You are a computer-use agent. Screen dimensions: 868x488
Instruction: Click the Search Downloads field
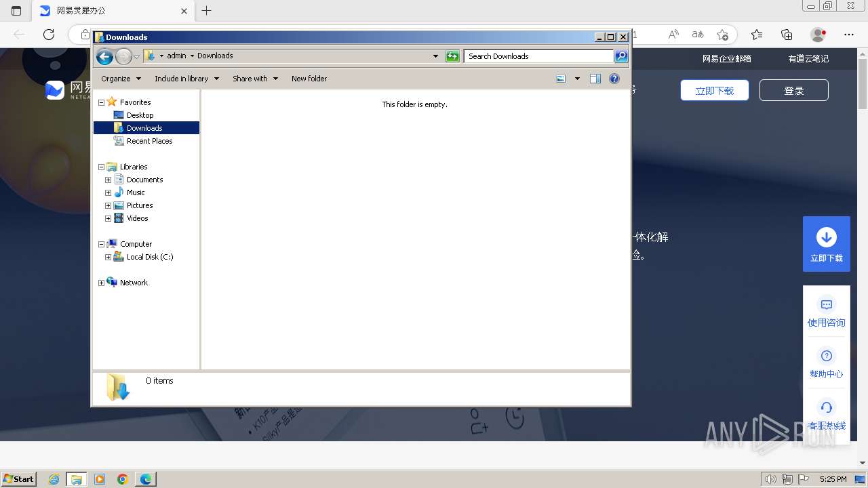pos(539,56)
